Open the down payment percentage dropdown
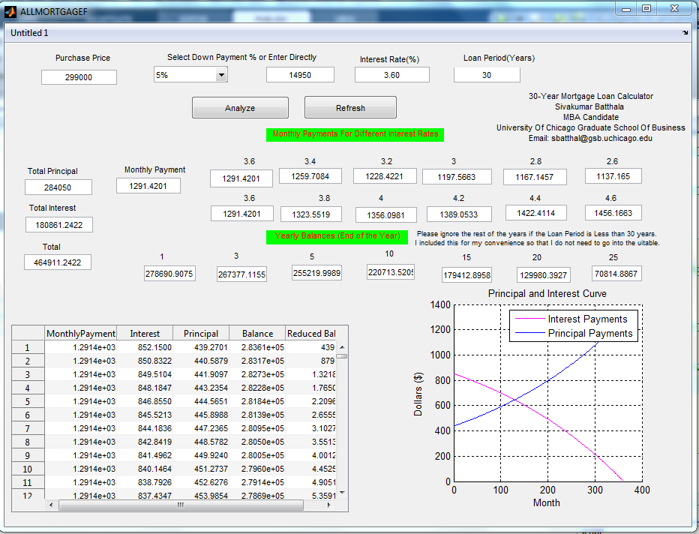Screen dimensions: 699x534 pyautogui.click(x=221, y=75)
